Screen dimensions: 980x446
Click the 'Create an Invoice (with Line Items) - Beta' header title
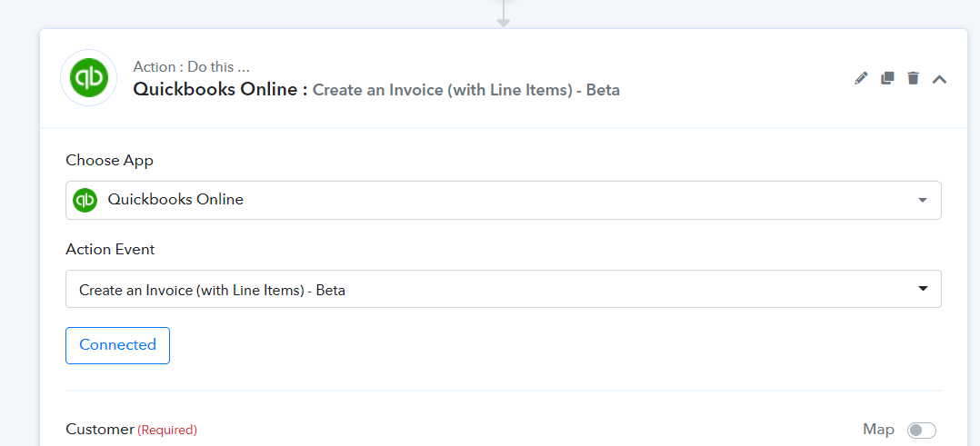point(465,90)
